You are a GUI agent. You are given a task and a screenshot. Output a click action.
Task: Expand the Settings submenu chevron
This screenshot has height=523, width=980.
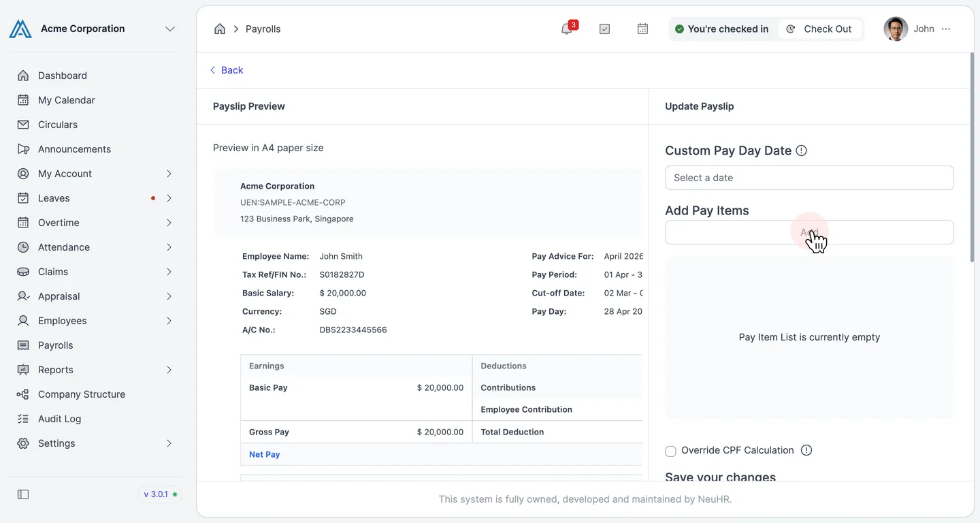point(169,443)
